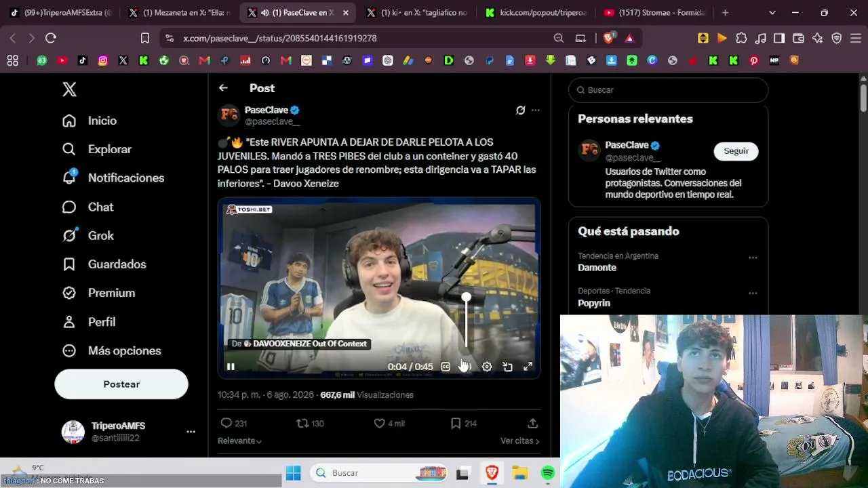Expand the tab search dropdown arrow

[x=772, y=13]
